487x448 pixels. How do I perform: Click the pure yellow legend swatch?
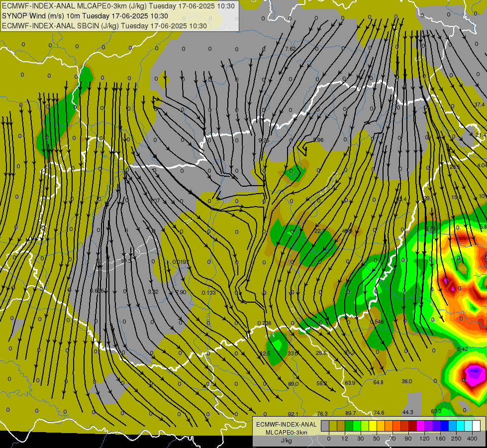[x=373, y=426]
